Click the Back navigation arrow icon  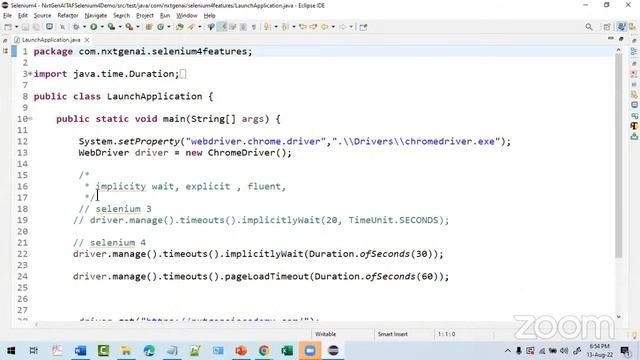coord(324,27)
